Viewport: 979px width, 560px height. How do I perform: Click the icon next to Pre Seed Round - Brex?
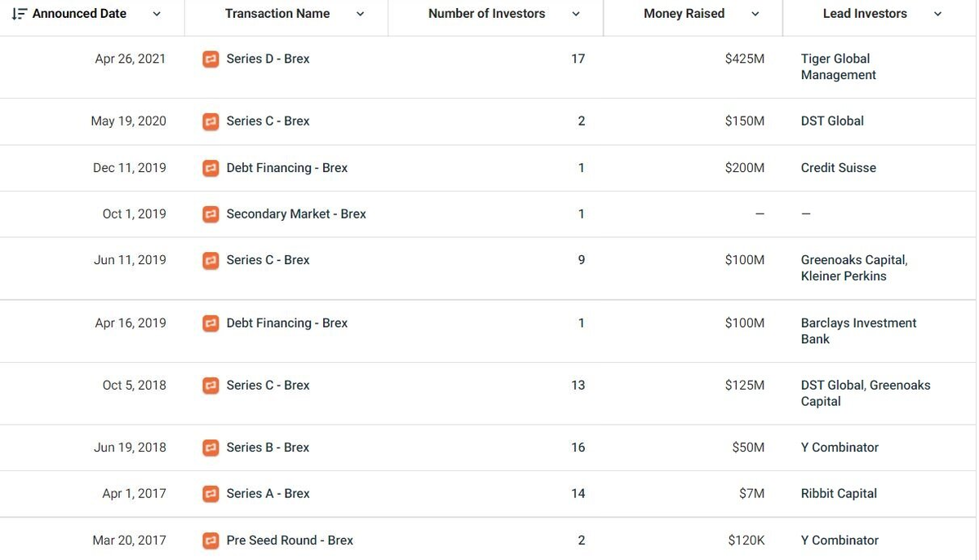(x=211, y=540)
